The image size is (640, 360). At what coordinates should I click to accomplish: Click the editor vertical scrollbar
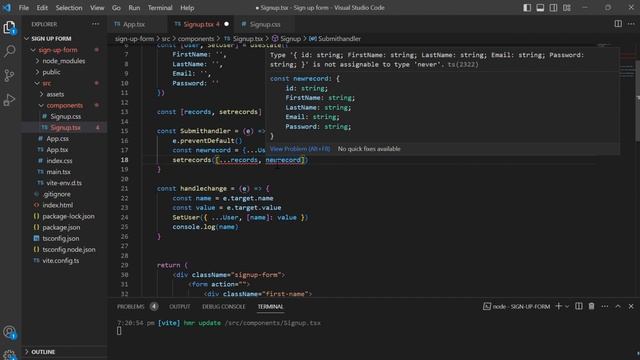pyautogui.click(x=638, y=100)
